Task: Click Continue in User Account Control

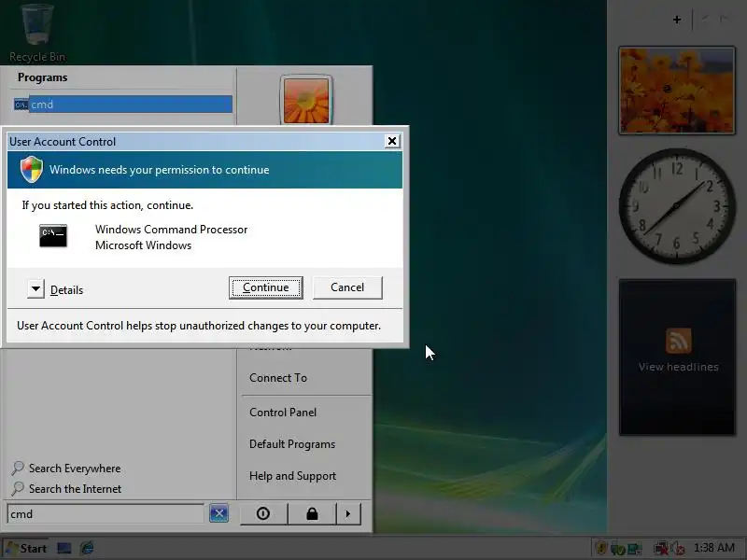Action: pos(265,287)
